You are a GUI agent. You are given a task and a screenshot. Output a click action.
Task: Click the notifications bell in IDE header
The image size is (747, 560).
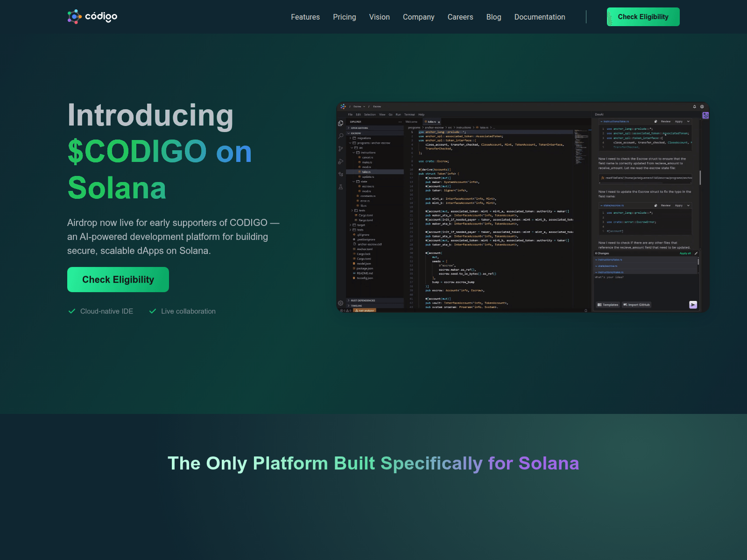(694, 106)
